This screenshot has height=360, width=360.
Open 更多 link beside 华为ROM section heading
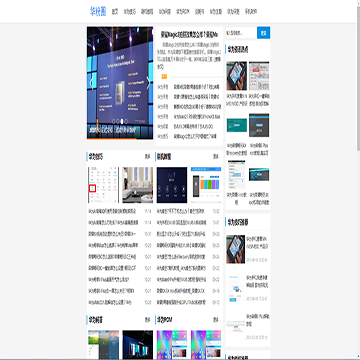[x=217, y=320]
